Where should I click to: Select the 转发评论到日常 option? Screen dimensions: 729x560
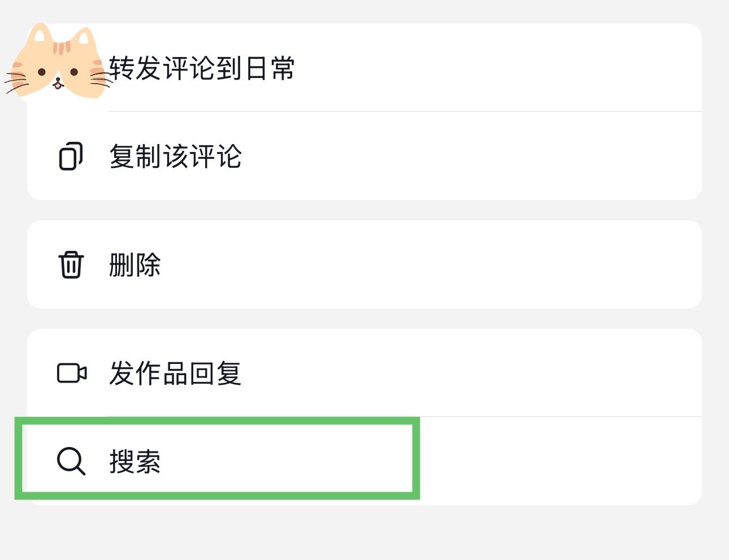[202, 69]
